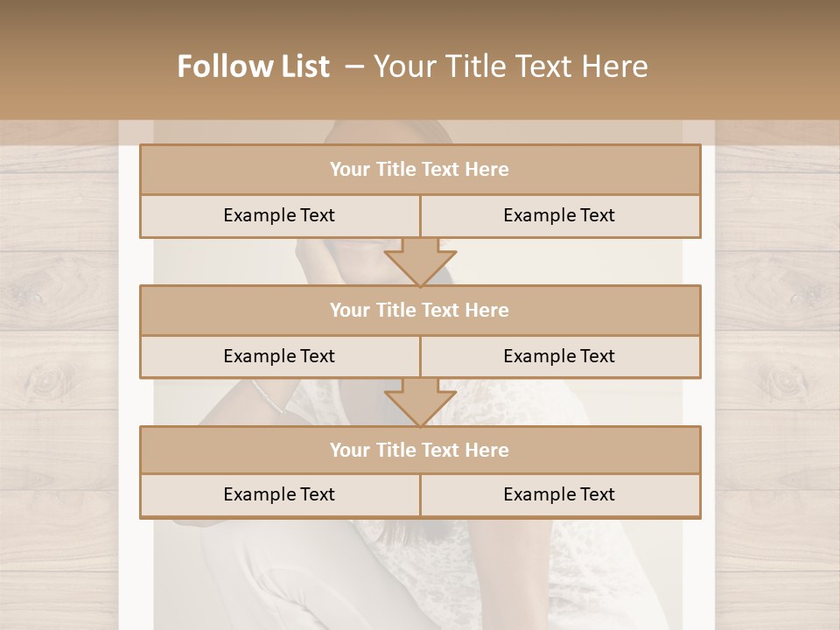Click the right wood-texture side panel
The height and width of the screenshot is (630, 840).
[x=779, y=376]
